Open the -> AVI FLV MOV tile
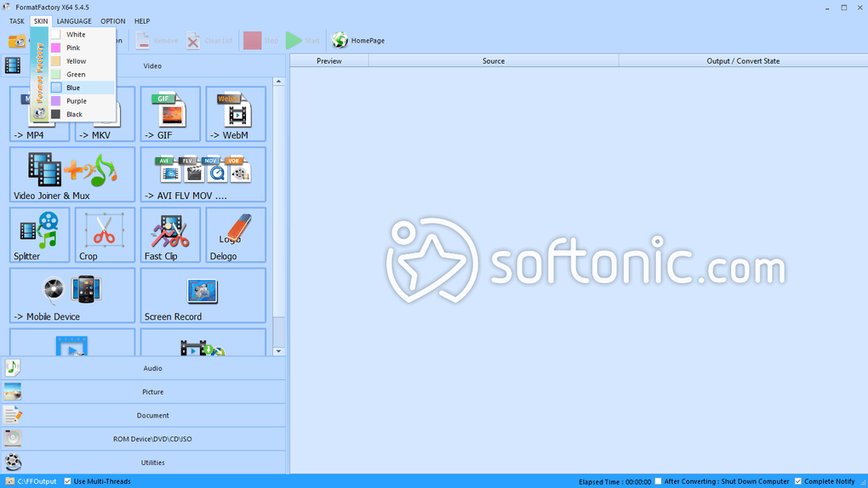Viewport: 868px width, 488px height. [203, 174]
